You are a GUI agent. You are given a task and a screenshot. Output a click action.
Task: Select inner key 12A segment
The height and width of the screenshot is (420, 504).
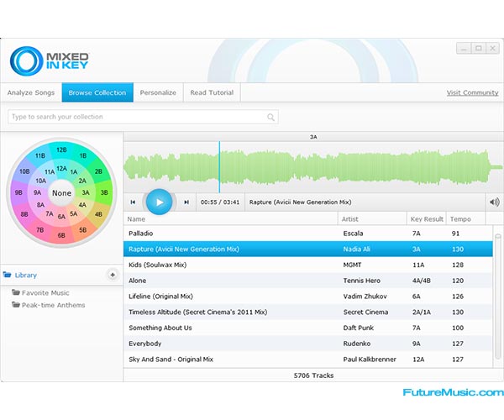click(x=61, y=169)
